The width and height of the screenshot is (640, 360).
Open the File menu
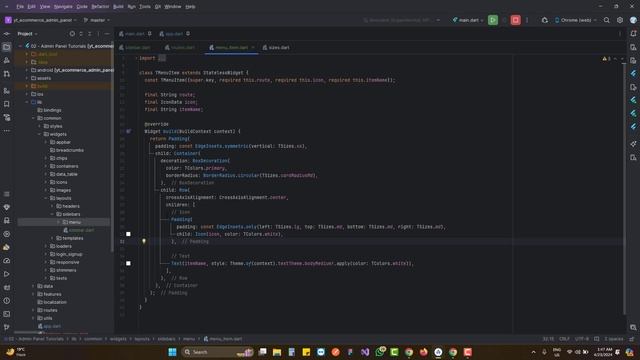[x=20, y=7]
